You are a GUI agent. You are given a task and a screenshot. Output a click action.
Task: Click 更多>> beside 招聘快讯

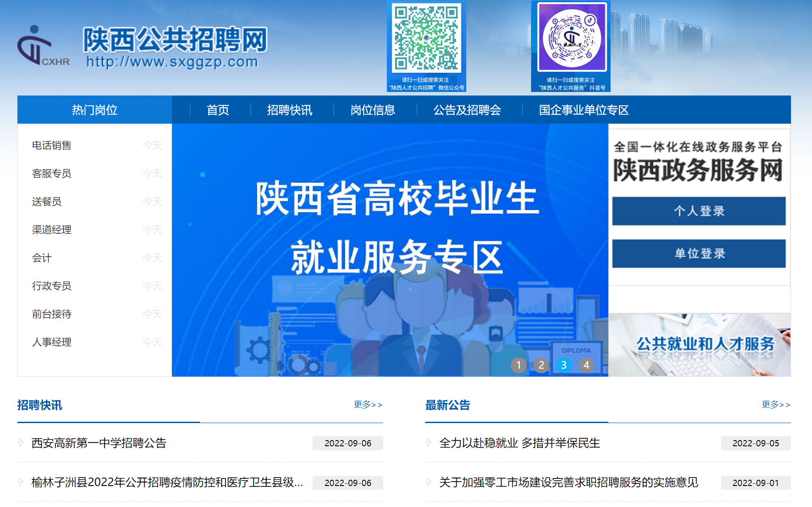point(368,405)
